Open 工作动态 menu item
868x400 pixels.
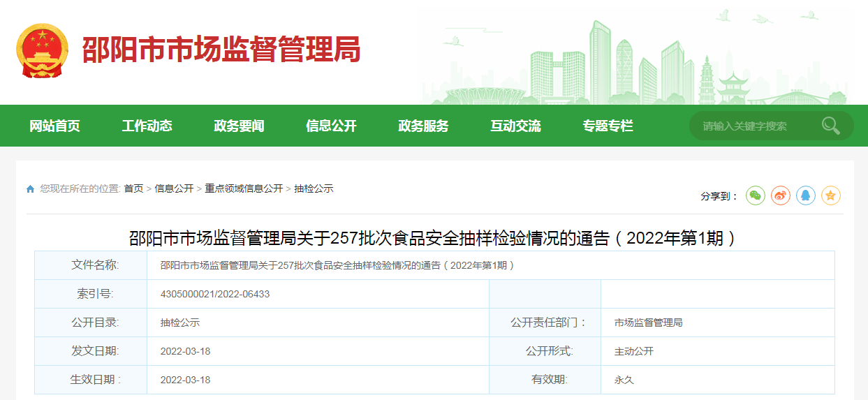pyautogui.click(x=147, y=126)
